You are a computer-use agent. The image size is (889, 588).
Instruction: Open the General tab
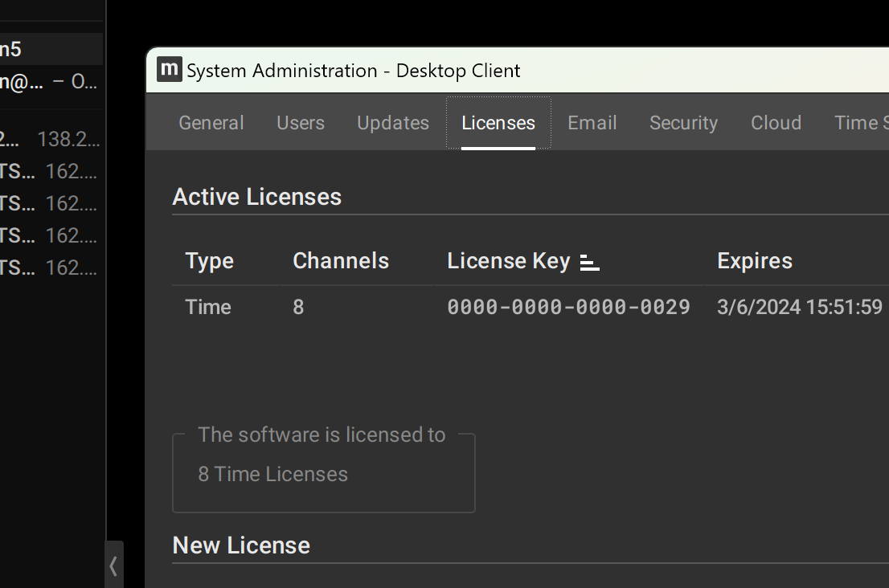click(211, 123)
